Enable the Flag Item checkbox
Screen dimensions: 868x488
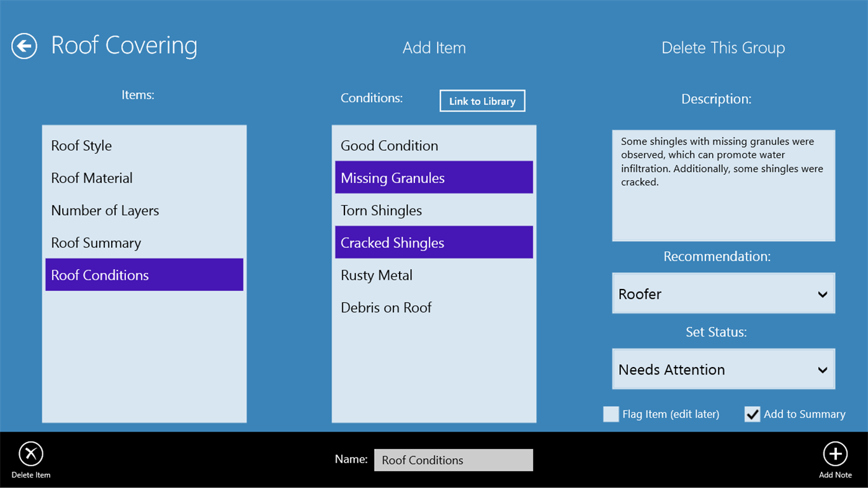click(x=611, y=414)
